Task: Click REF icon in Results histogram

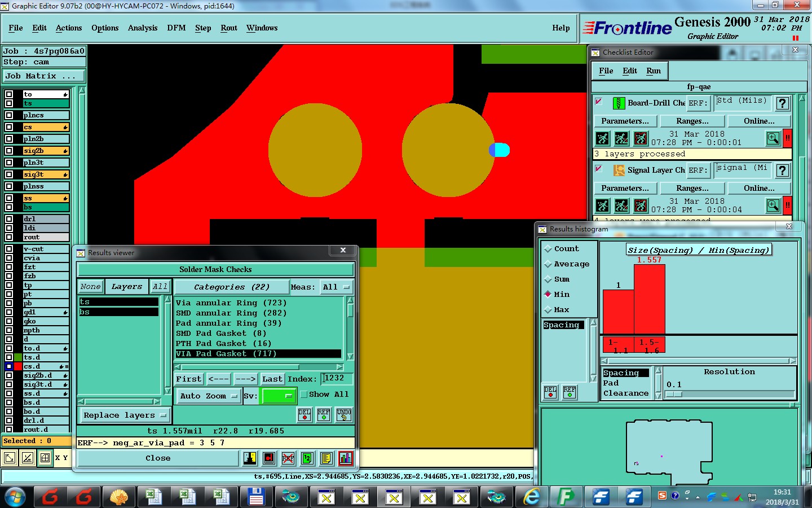Action: click(x=570, y=392)
